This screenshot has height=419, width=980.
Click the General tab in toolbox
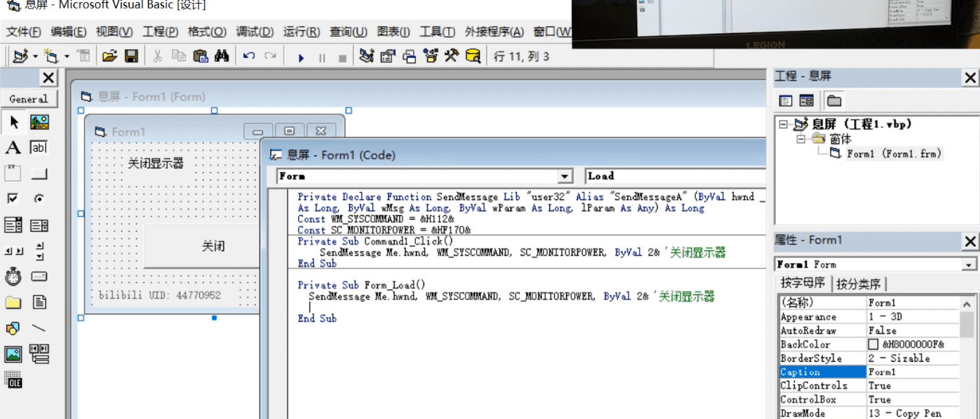[x=28, y=99]
